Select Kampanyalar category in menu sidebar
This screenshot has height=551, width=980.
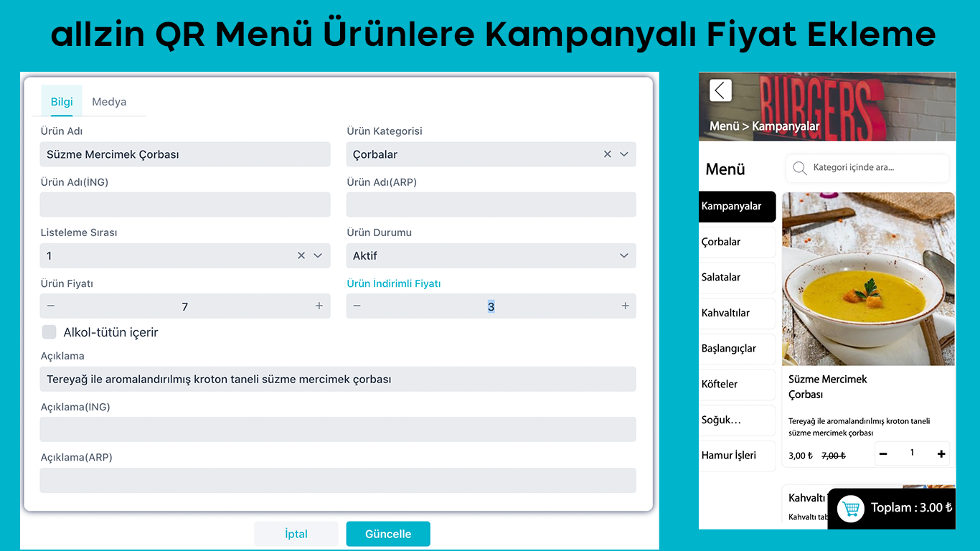tap(737, 207)
